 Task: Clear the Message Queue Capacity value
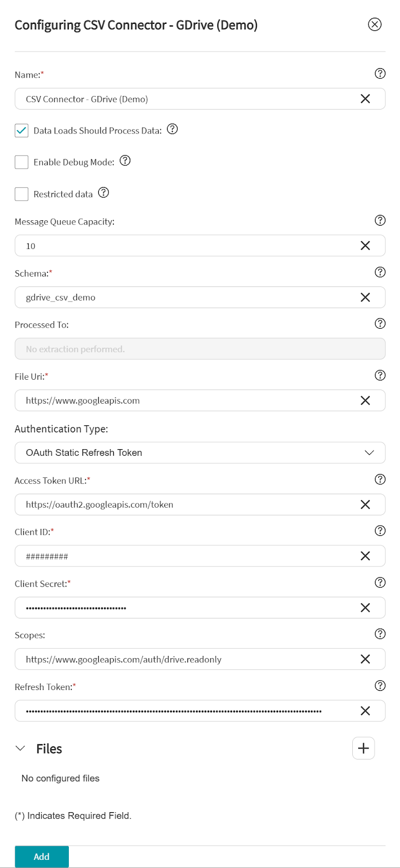pyautogui.click(x=365, y=246)
